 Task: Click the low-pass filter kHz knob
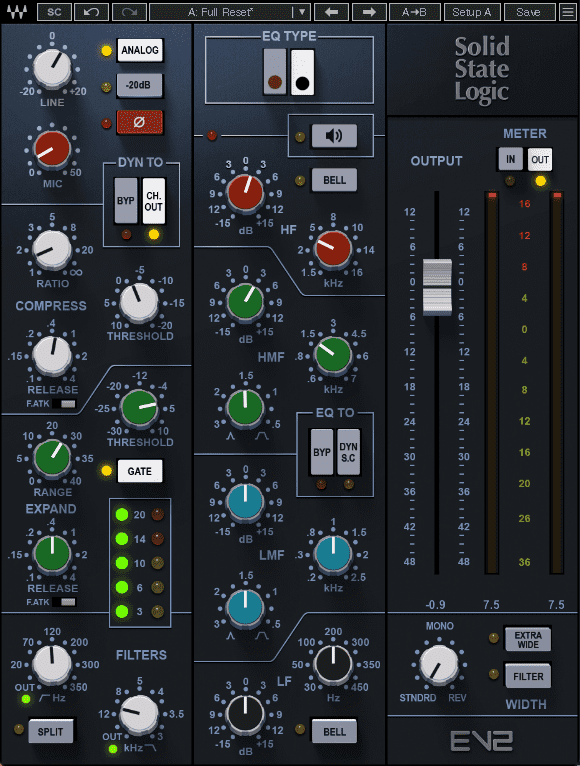pyautogui.click(x=139, y=714)
